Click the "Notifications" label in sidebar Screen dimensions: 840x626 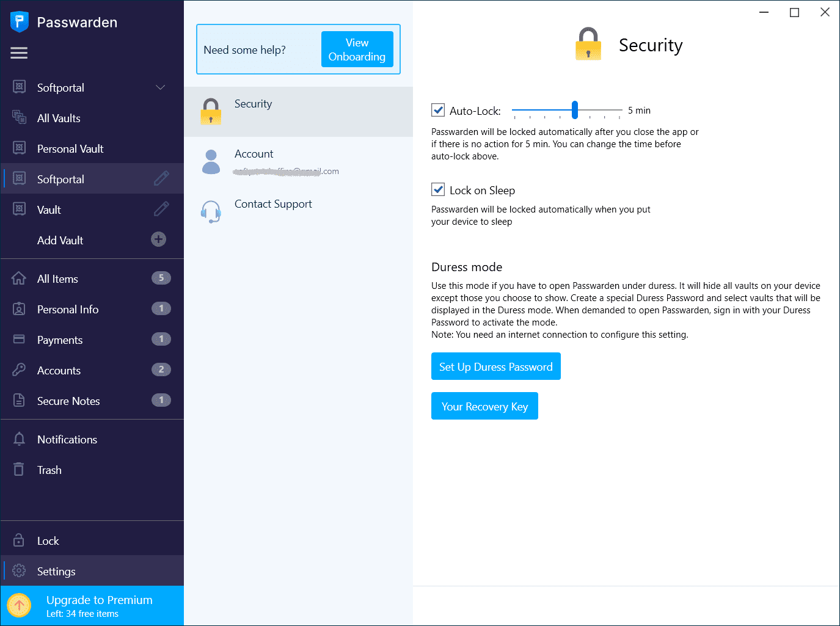[x=67, y=440]
